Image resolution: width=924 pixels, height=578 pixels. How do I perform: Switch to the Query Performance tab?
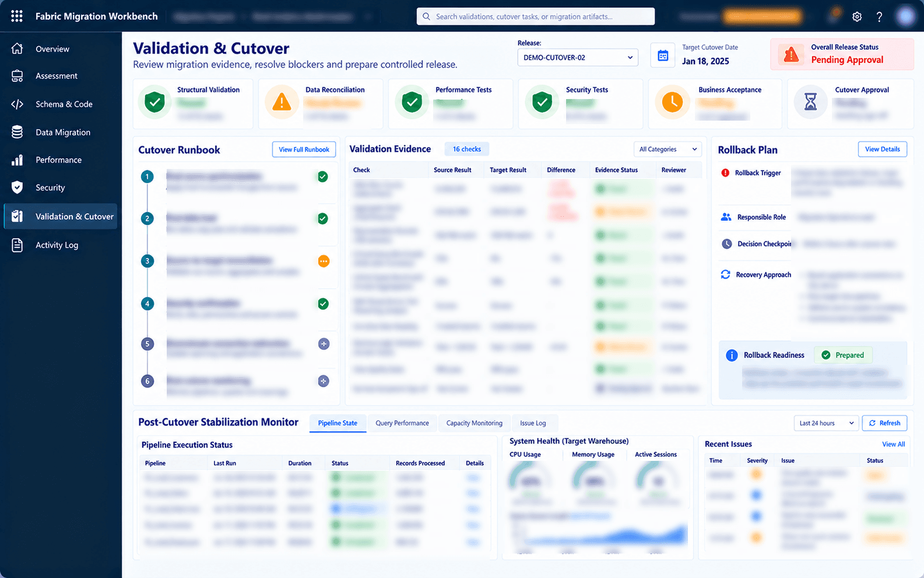coord(402,423)
